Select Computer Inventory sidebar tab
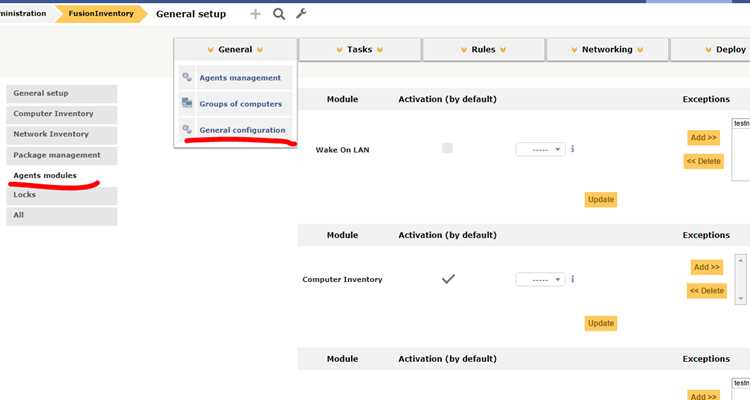The image size is (750, 400). coord(62,114)
